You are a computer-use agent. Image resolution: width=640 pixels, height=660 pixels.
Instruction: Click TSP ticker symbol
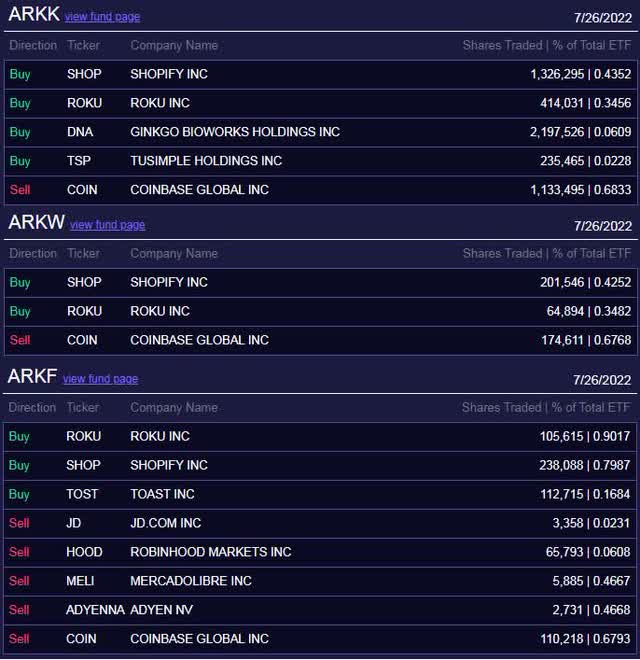pyautogui.click(x=79, y=161)
